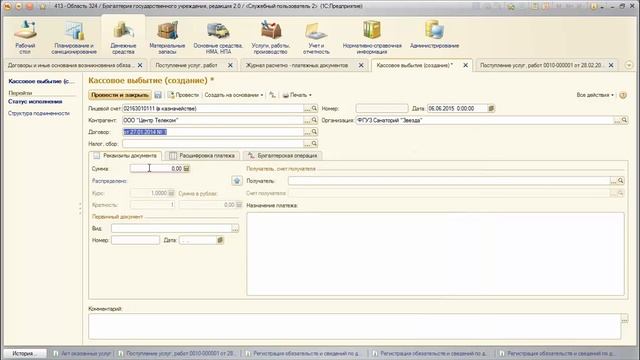The width and height of the screenshot is (640, 360).
Task: Click the search icon for Договор
Action: tap(314, 132)
